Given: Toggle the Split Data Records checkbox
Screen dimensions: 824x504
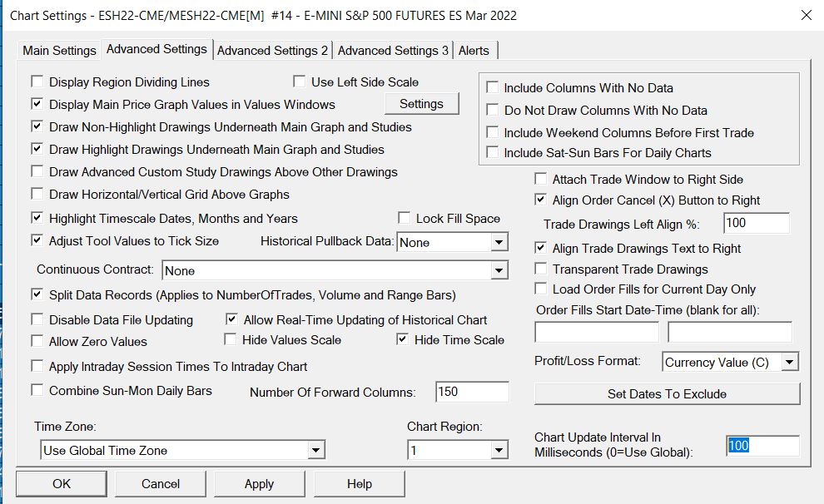Looking at the screenshot, I should 37,294.
